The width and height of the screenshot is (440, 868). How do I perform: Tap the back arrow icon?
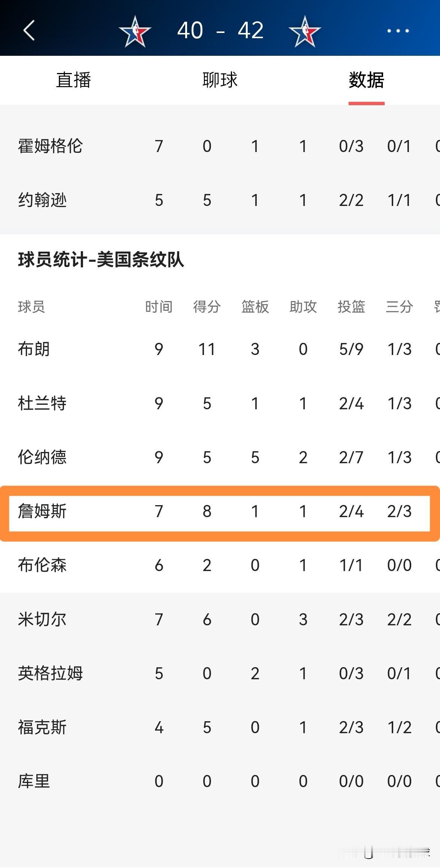(29, 30)
